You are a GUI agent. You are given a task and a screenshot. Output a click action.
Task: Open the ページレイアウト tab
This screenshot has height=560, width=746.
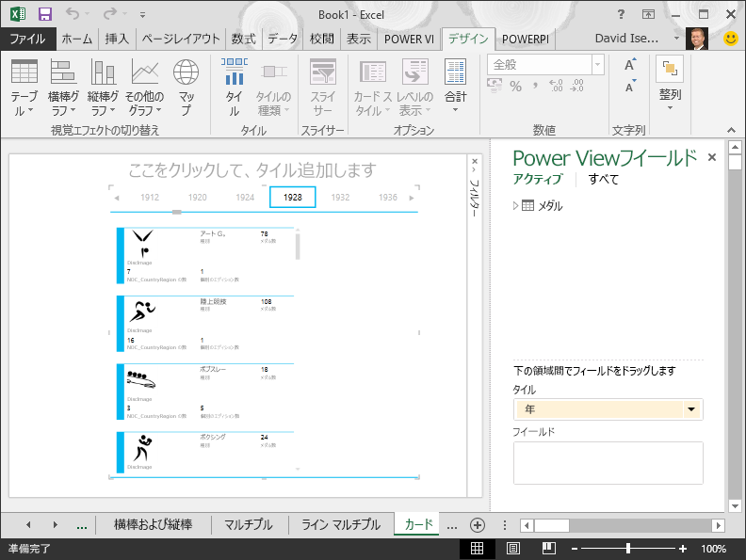[x=181, y=39]
